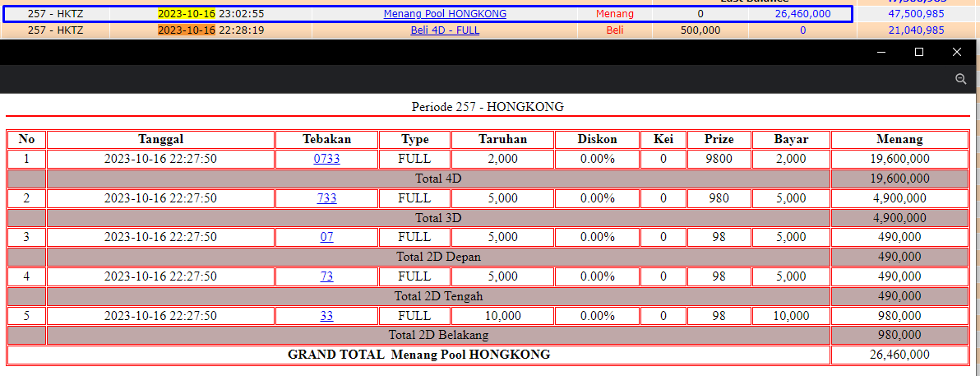Click the Prize column header
The height and width of the screenshot is (376, 980).
(719, 140)
